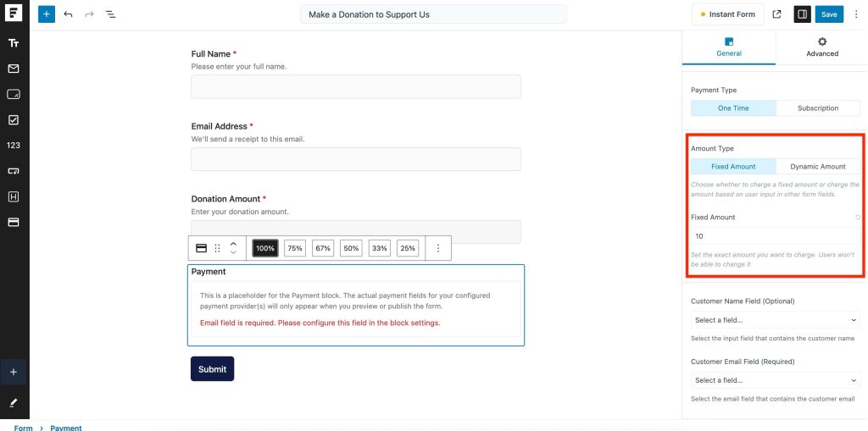The image size is (868, 431).
Task: Toggle the settings sidebar panel icon
Action: point(801,14)
